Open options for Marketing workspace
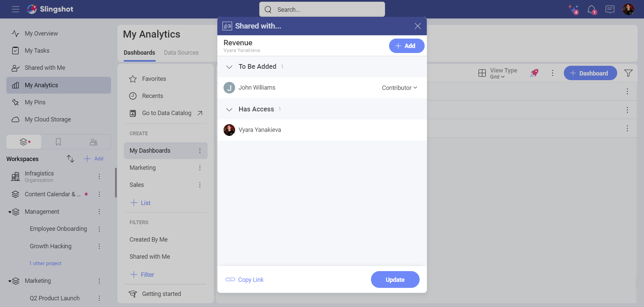The width and height of the screenshot is (644, 307). 99,281
